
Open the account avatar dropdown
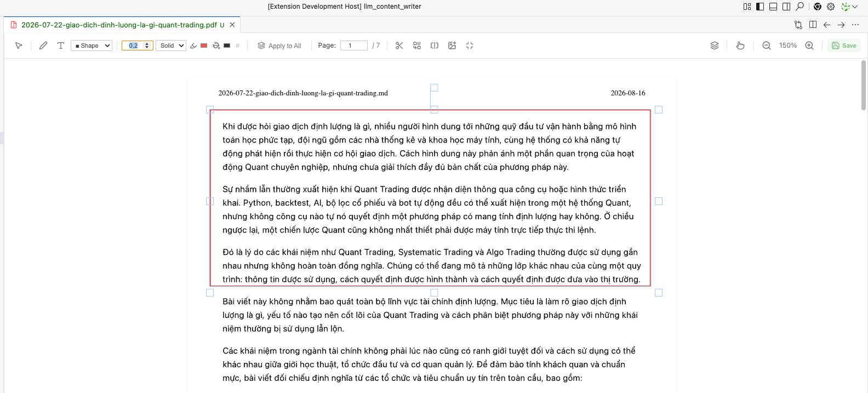[849, 7]
